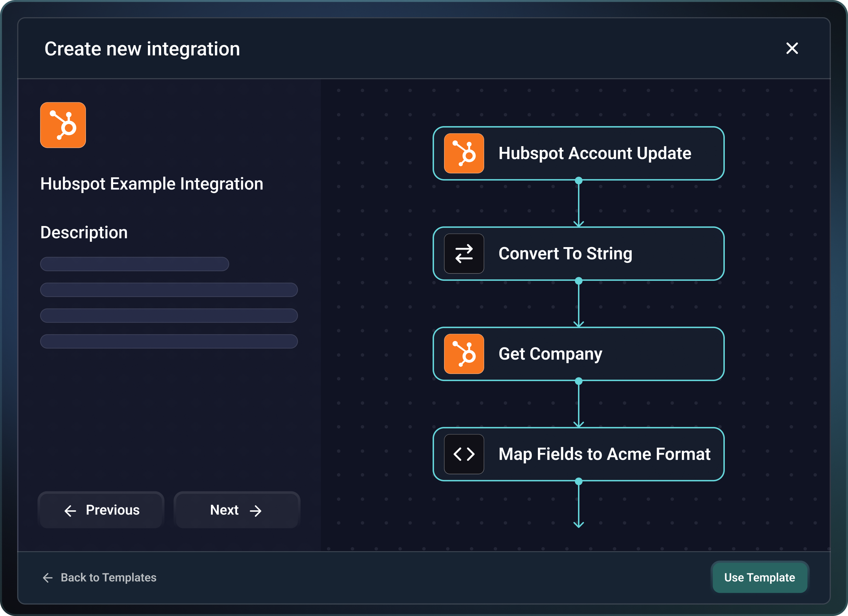Click the Hubspot icon in the Hubspot Account Update node

click(464, 153)
